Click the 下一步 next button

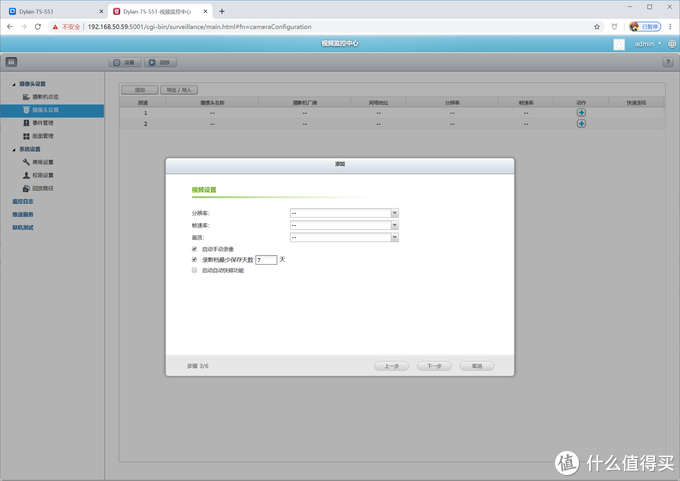coord(434,366)
